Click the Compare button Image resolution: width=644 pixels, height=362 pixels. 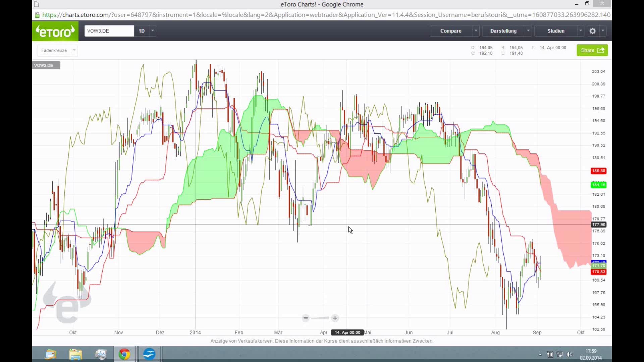pos(451,31)
